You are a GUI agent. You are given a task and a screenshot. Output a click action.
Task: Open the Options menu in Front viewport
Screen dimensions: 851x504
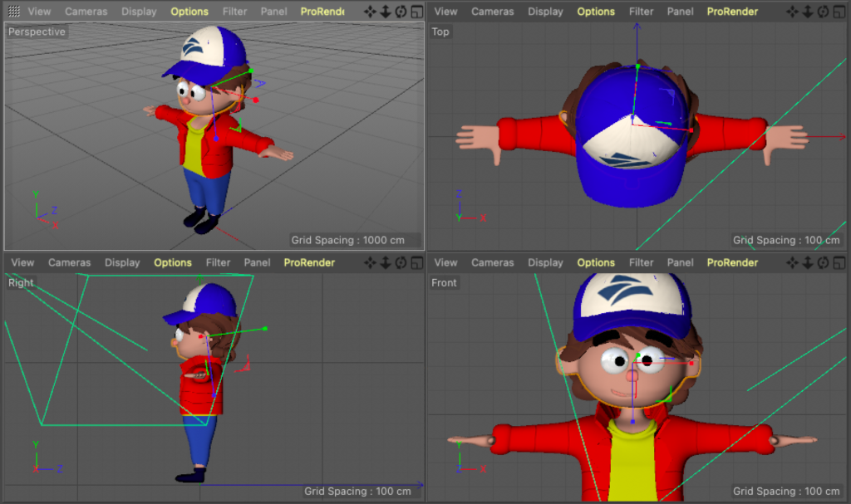pyautogui.click(x=596, y=262)
